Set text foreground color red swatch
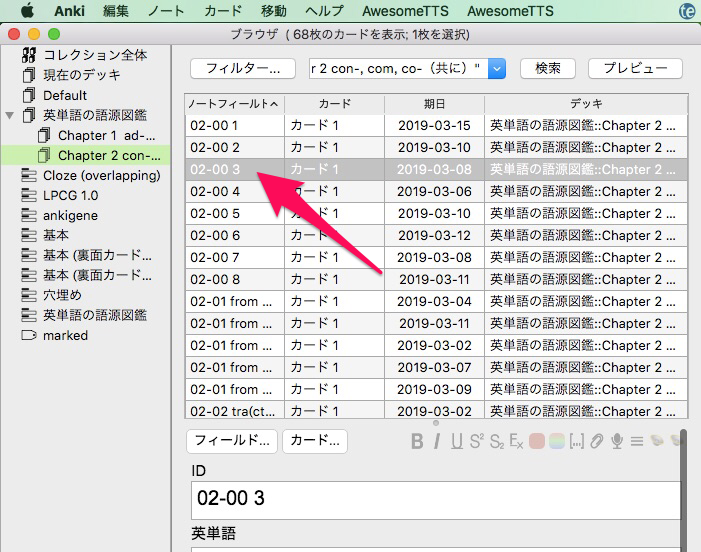 tap(536, 442)
